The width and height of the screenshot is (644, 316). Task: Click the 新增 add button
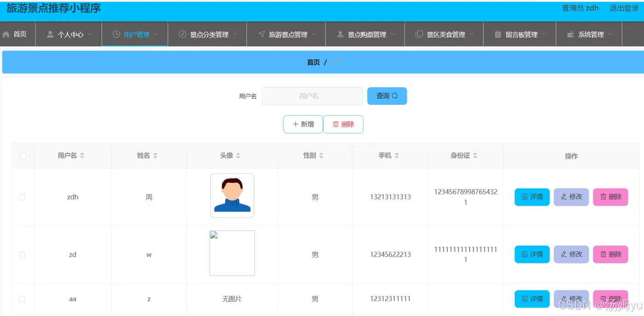[303, 124]
